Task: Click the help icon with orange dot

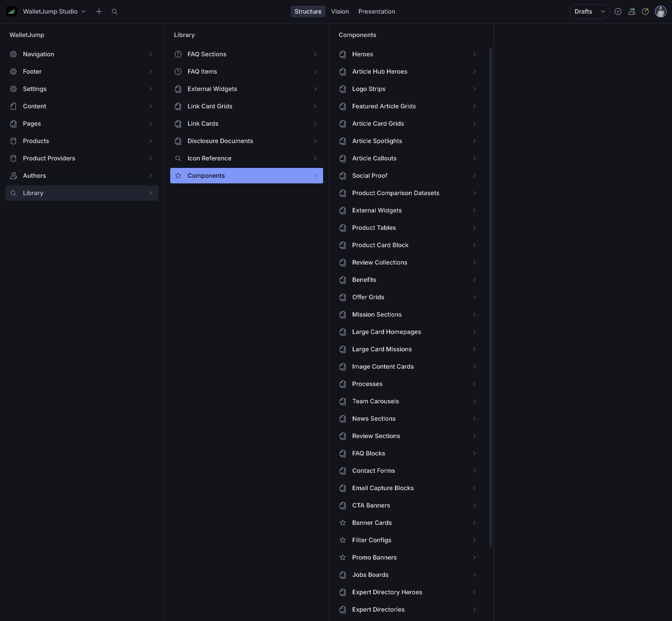Action: coord(645,11)
